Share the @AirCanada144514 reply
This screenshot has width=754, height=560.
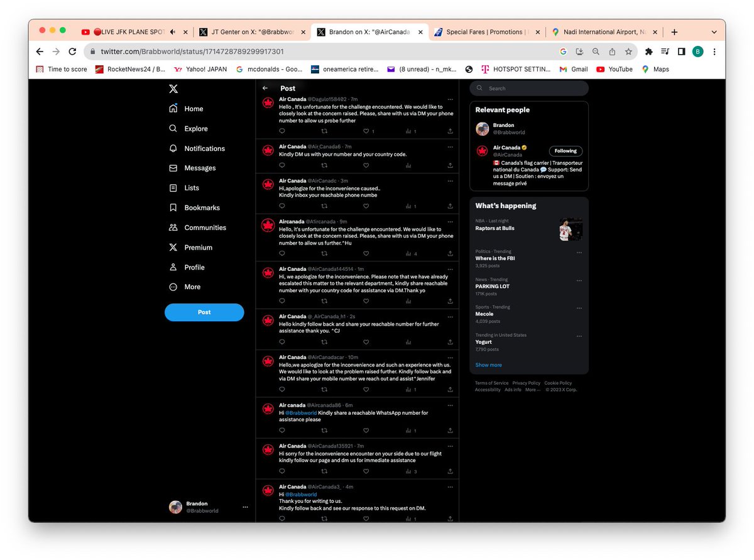click(x=450, y=302)
